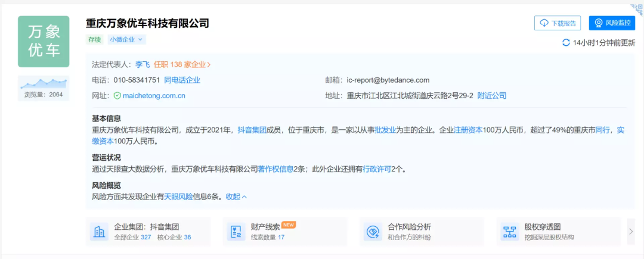Click the webcam icon in 风险监控

tap(599, 23)
